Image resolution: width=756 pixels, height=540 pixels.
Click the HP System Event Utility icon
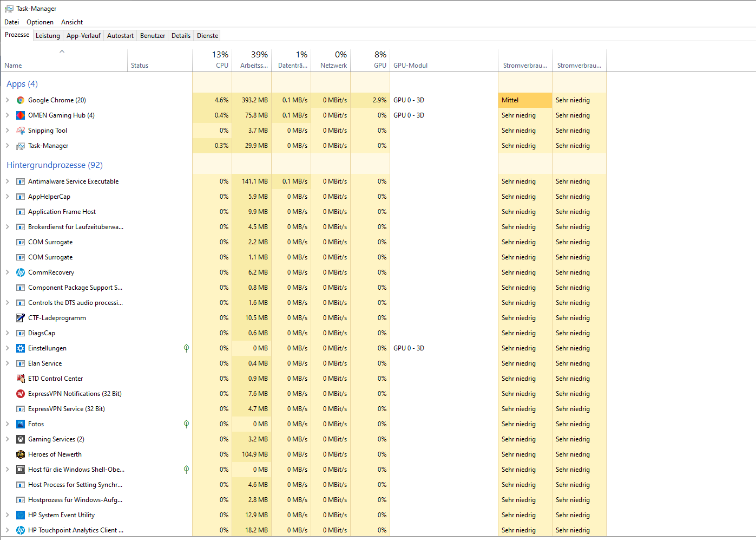point(21,515)
